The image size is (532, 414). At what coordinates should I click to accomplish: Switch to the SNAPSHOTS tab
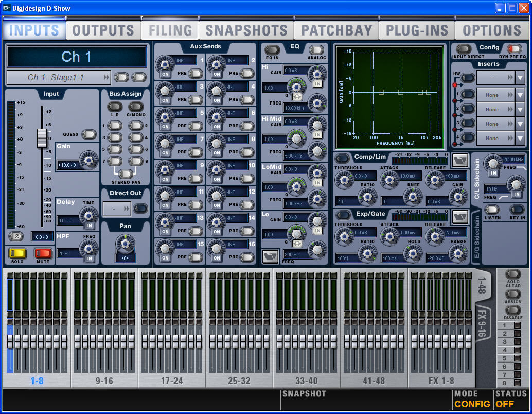(246, 30)
